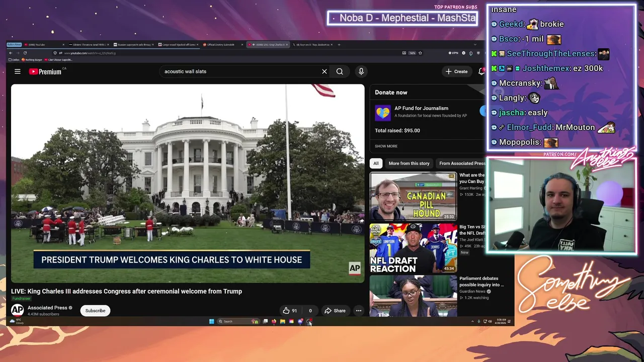Share the King Charles live video
Viewport: 644px width, 362px height.
(335, 311)
